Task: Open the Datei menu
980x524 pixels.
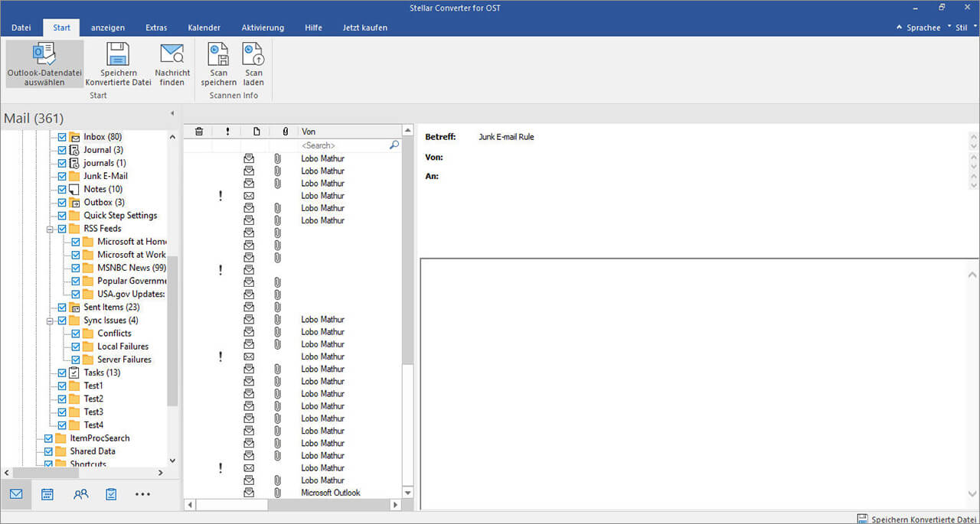Action: tap(21, 28)
